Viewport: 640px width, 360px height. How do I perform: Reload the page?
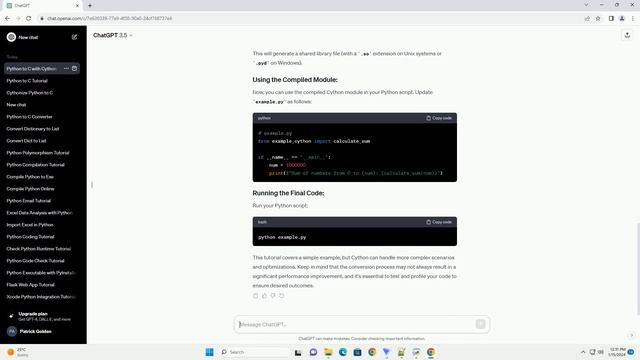tap(29, 18)
